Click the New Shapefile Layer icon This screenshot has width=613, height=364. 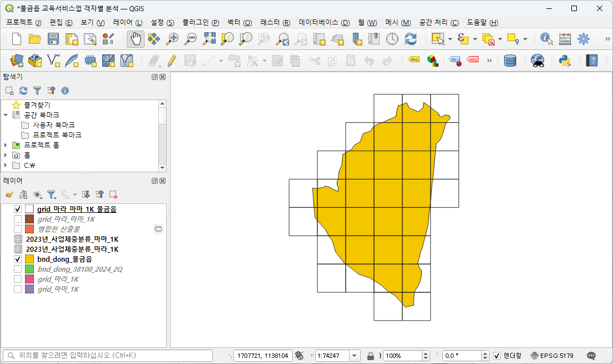(x=53, y=61)
